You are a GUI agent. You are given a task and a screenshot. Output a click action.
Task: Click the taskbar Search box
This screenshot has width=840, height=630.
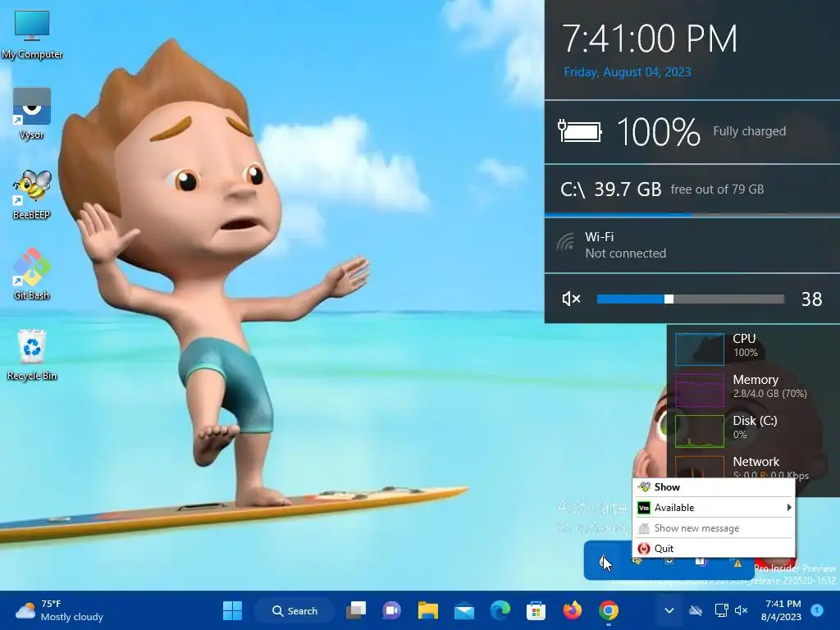pos(294,610)
